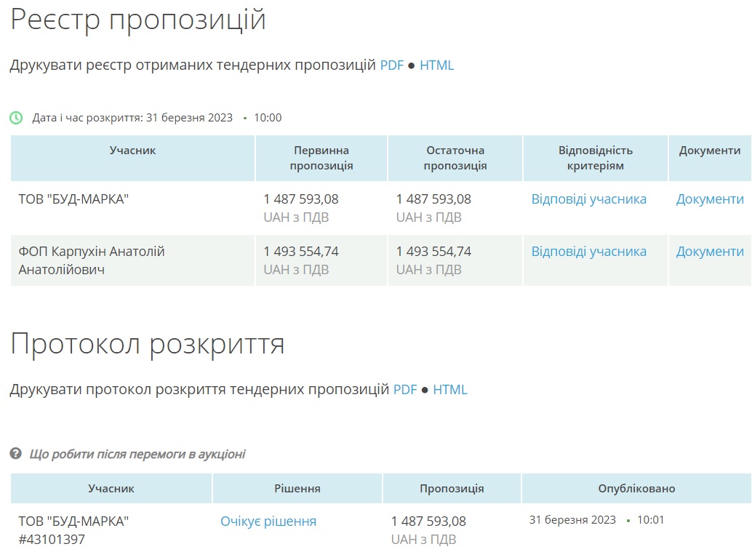Click the Остаточна пропозиція column header
Viewport: 752px width, 560px height.
point(455,158)
